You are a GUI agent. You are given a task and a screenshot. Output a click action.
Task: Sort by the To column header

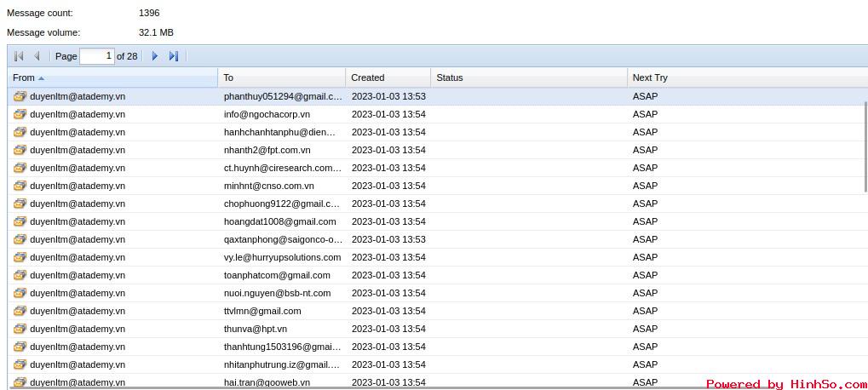[282, 77]
